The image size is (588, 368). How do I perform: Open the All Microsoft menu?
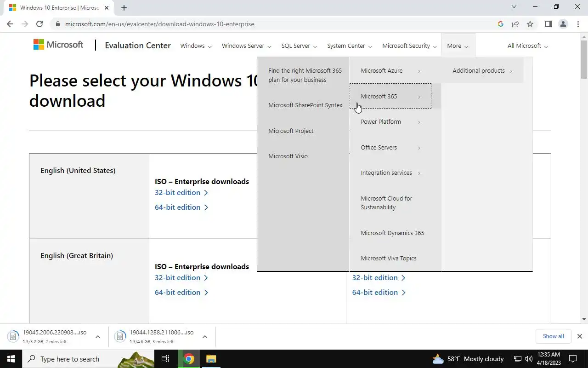[528, 46]
